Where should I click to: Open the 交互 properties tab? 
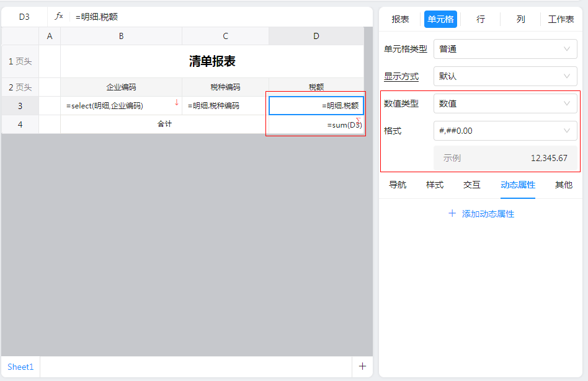[x=472, y=185]
